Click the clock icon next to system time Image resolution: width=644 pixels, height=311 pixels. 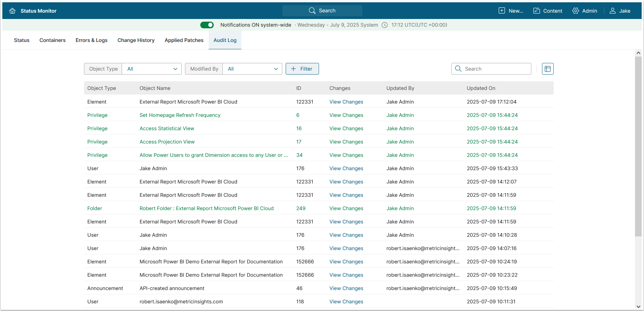[385, 25]
